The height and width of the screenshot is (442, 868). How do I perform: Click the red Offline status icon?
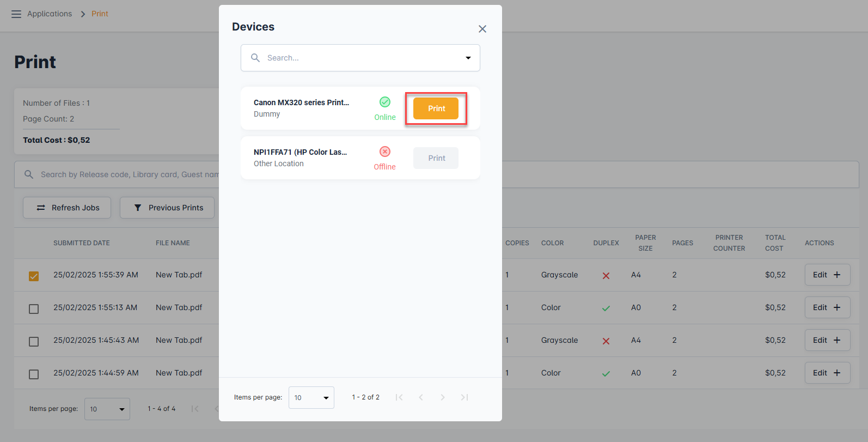(385, 152)
